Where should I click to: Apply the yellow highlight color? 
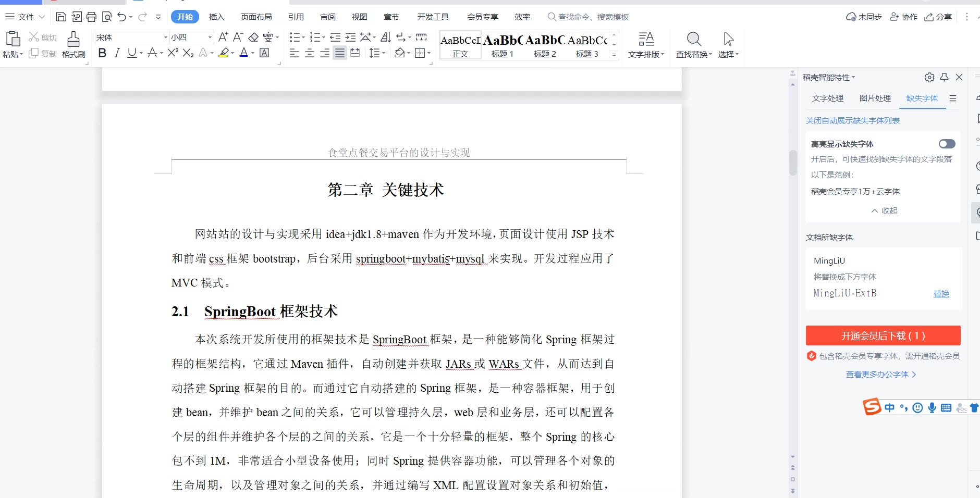pyautogui.click(x=224, y=53)
